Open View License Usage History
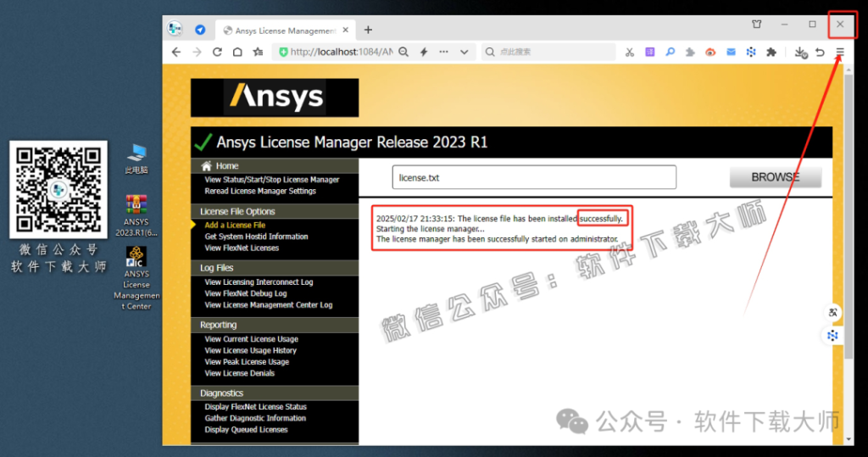Viewport: 868px width, 457px height. tap(250, 351)
